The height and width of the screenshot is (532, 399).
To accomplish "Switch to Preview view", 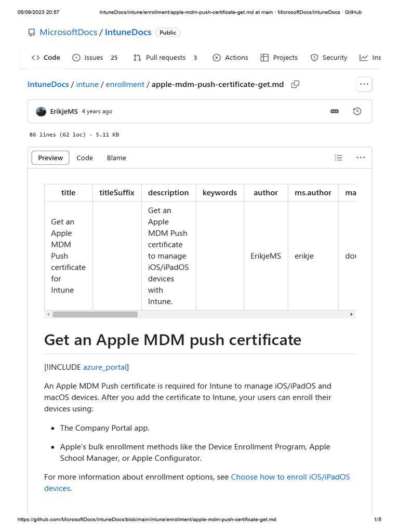I will tap(50, 158).
